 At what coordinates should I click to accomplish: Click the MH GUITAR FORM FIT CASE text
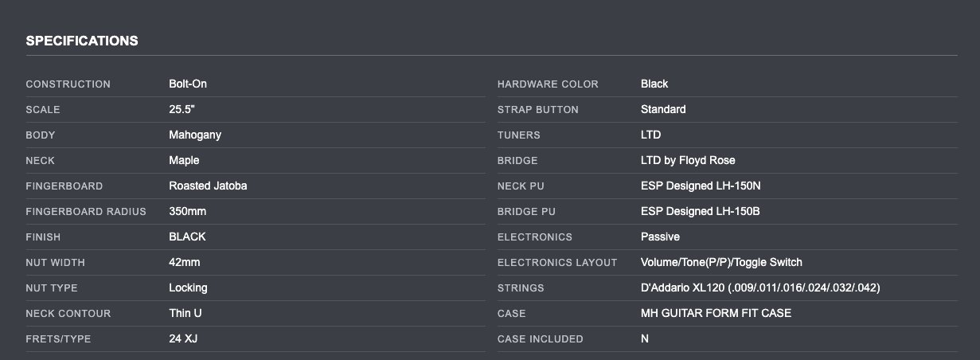[716, 313]
